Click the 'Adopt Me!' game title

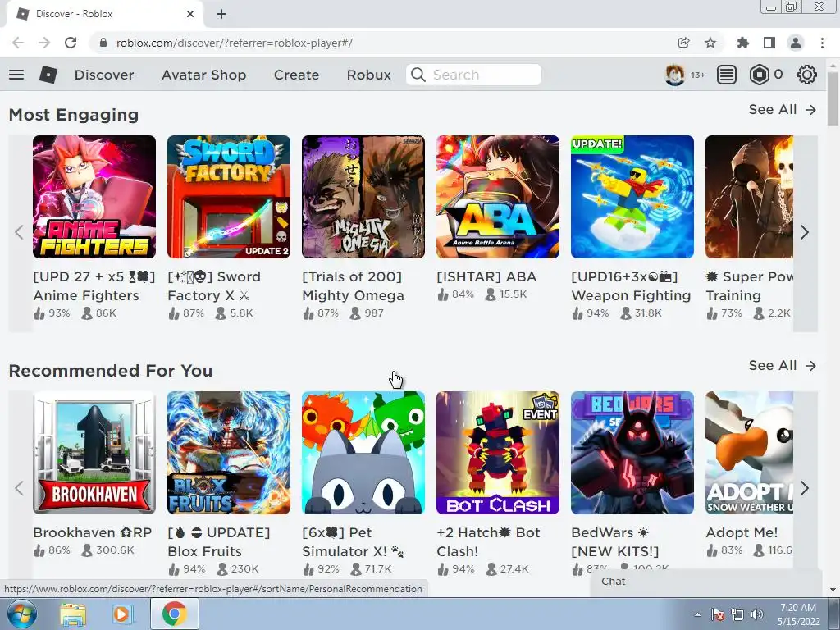[742, 532]
